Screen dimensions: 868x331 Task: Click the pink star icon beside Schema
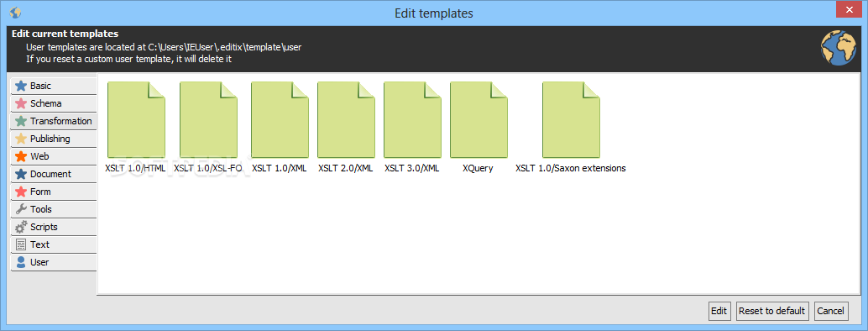click(x=21, y=103)
